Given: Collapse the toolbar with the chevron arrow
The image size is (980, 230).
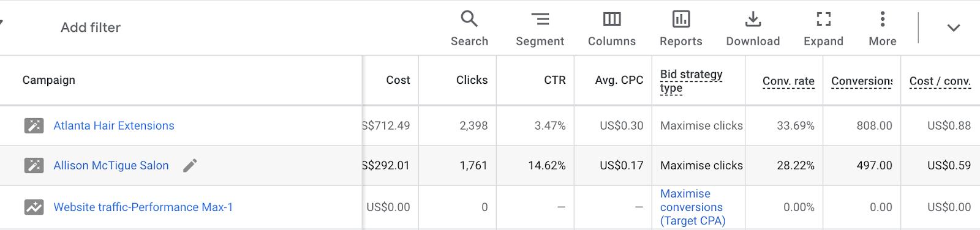Looking at the screenshot, I should [953, 28].
